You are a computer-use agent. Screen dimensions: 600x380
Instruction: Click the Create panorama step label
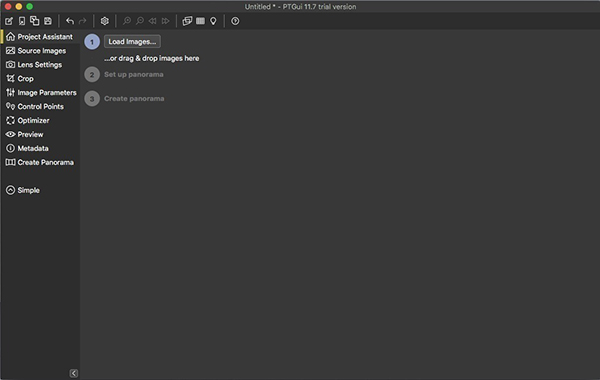tap(134, 99)
